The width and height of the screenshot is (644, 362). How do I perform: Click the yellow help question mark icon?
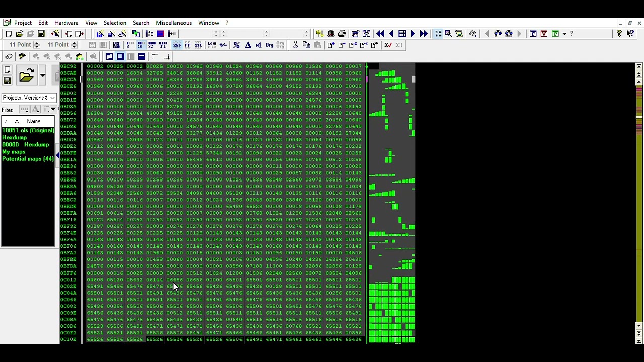619,34
